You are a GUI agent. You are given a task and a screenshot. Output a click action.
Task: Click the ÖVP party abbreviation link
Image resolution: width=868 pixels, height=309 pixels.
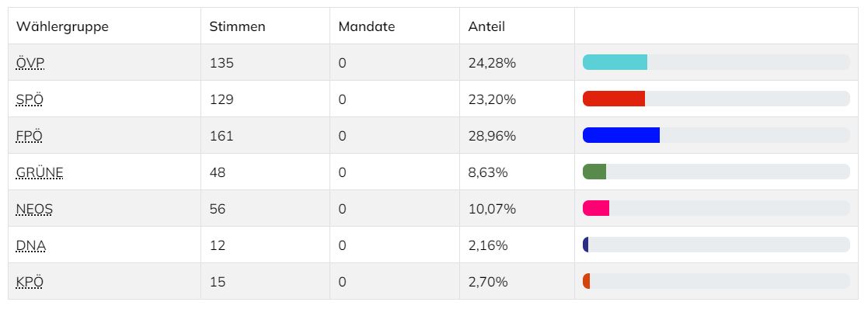click(x=30, y=63)
